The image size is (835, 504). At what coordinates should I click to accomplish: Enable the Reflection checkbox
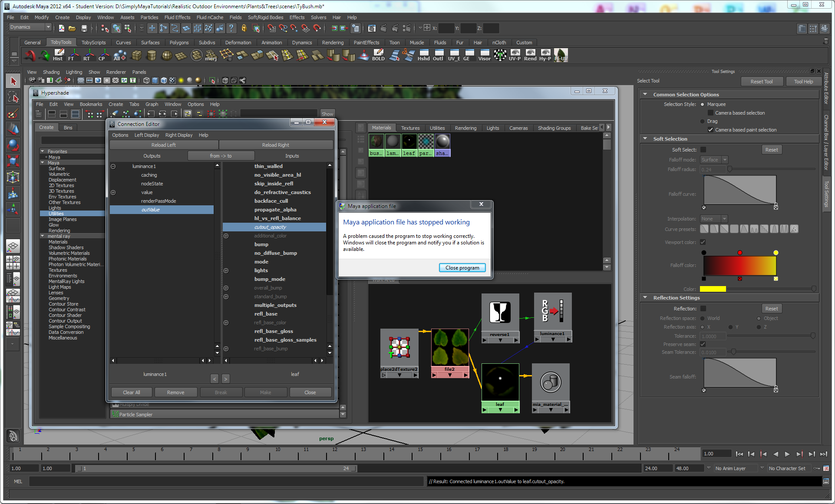tap(703, 309)
